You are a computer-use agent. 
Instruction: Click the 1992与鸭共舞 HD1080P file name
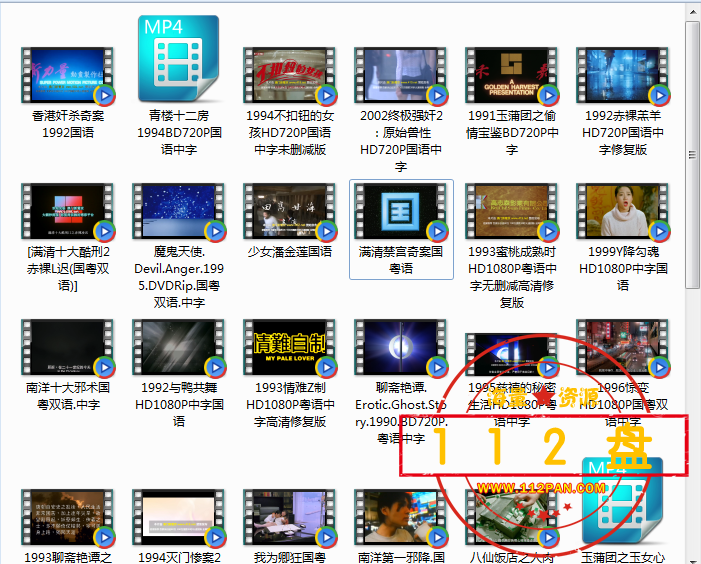point(179,404)
